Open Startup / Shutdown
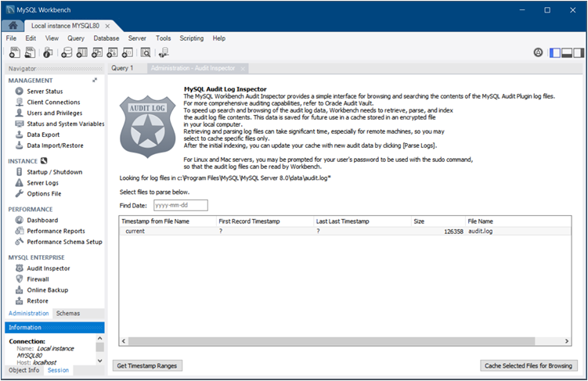This screenshot has height=381, width=588. [x=54, y=172]
